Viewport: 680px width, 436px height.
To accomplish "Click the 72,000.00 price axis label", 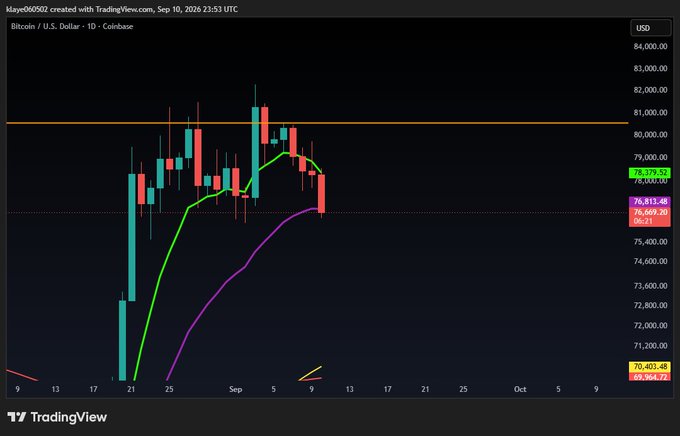I will tap(650, 326).
